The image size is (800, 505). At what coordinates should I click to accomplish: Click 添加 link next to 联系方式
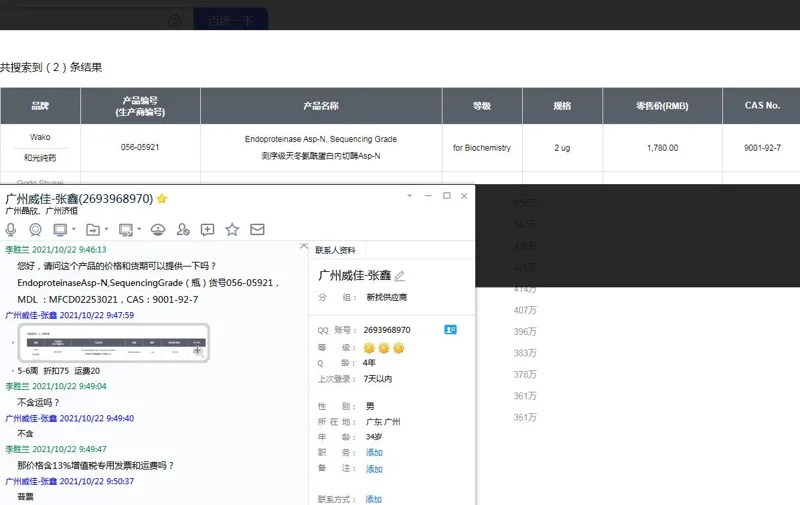coord(374,499)
